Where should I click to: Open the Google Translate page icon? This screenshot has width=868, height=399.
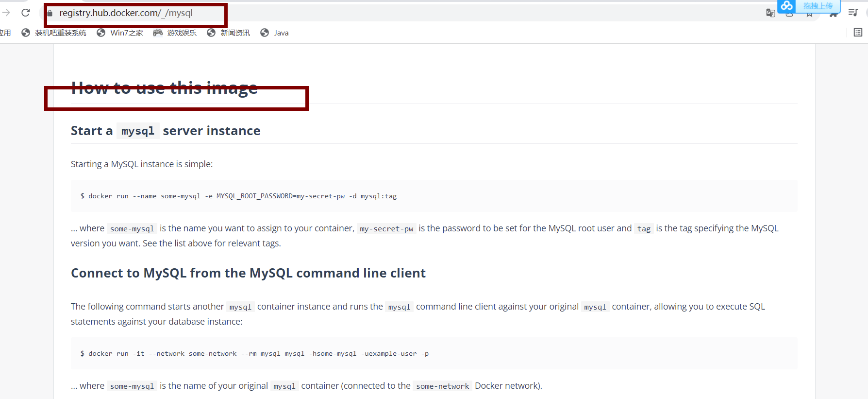point(770,13)
